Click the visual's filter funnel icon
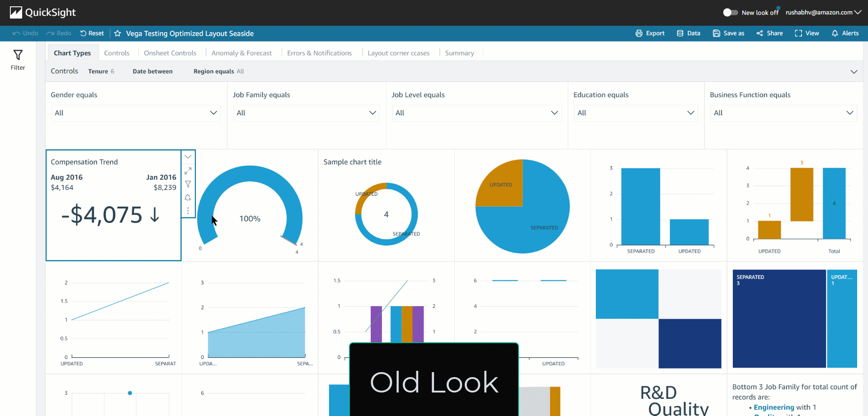This screenshot has height=416, width=868. tap(188, 184)
